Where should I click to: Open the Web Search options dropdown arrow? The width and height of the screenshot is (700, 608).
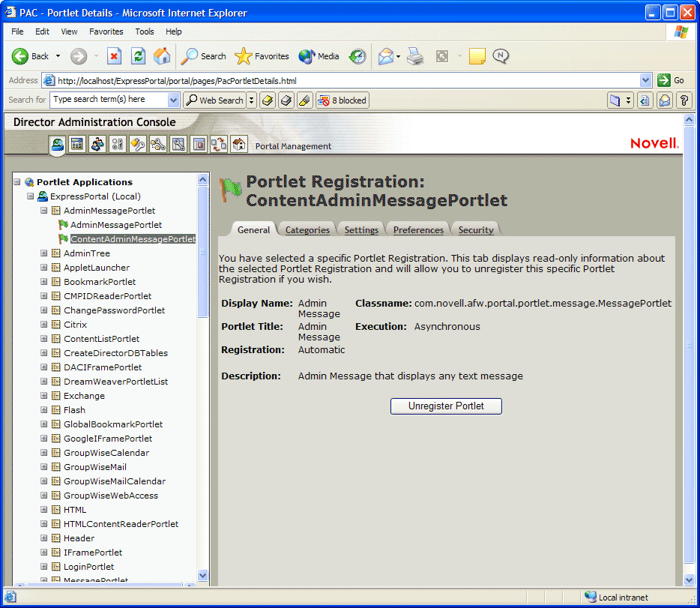click(251, 100)
